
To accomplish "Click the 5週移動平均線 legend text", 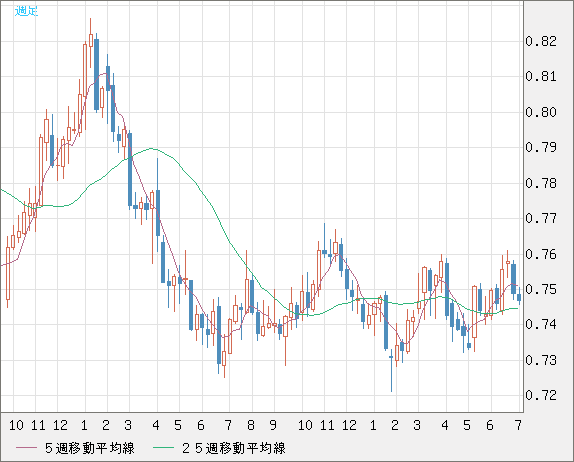I will 90,448.
